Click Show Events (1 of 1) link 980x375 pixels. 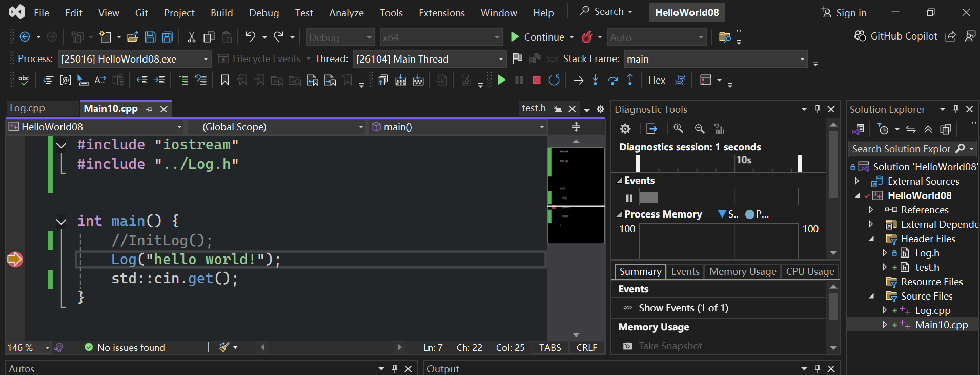point(683,308)
